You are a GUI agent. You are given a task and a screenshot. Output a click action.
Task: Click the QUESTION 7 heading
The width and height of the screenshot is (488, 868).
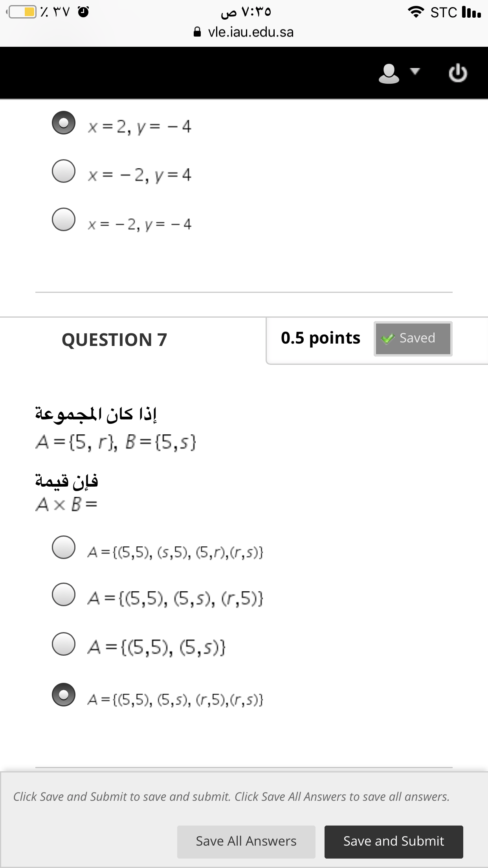coord(114,340)
